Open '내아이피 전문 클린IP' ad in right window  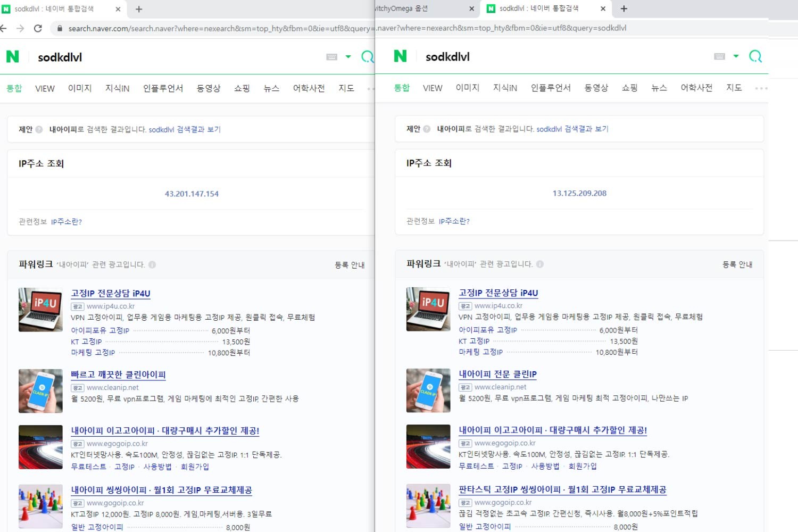click(498, 374)
